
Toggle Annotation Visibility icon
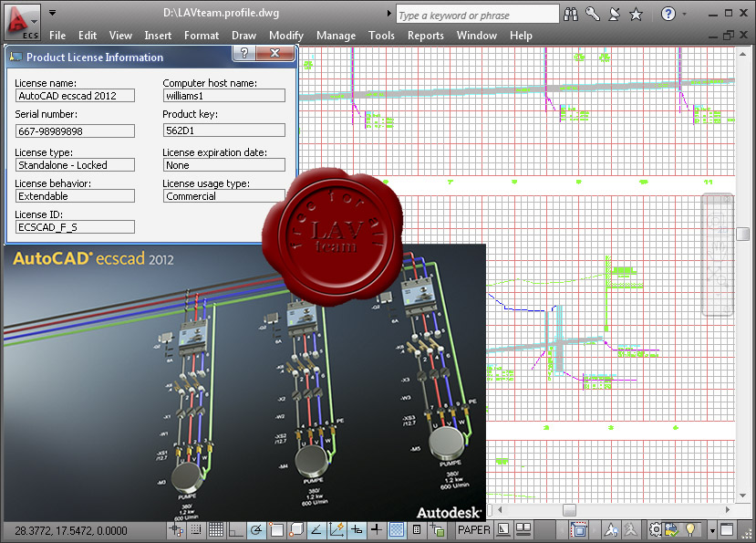(611, 530)
